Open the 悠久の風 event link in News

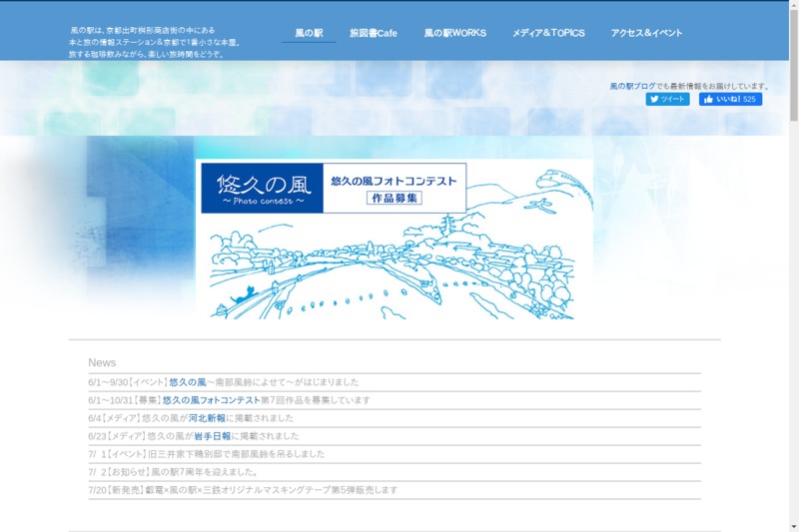point(187,382)
